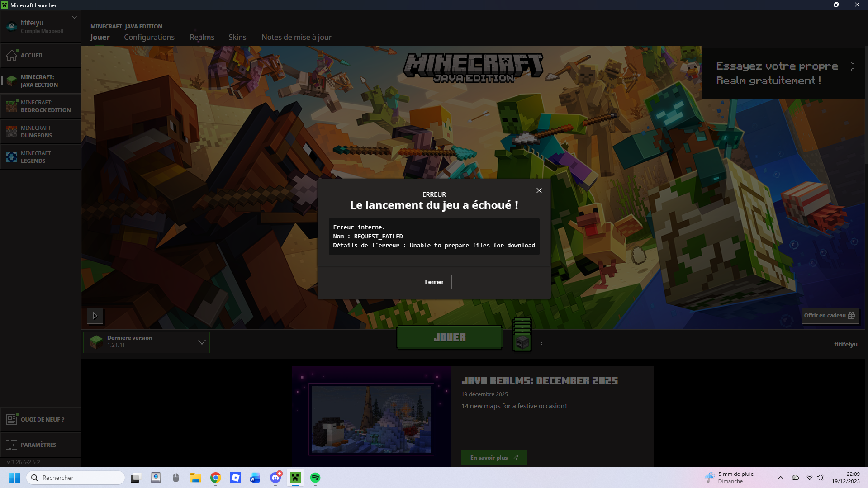Select the Skins tab
Image resolution: width=868 pixels, height=488 pixels.
coord(237,37)
